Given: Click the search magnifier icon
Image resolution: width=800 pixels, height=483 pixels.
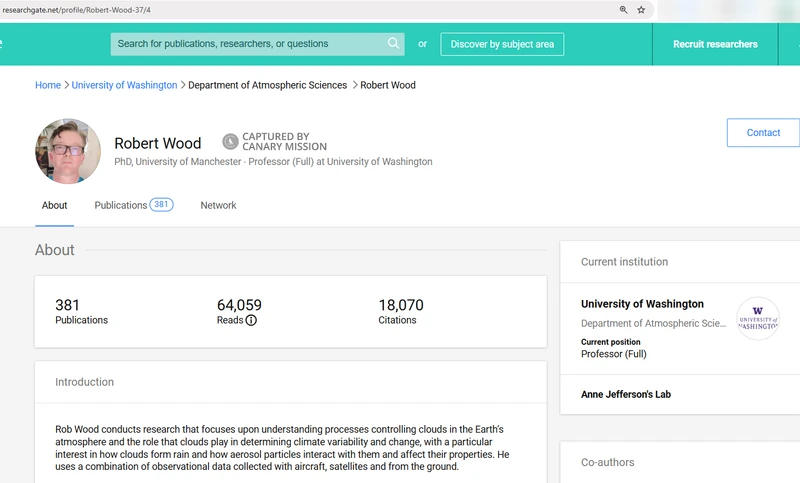Looking at the screenshot, I should click(393, 43).
